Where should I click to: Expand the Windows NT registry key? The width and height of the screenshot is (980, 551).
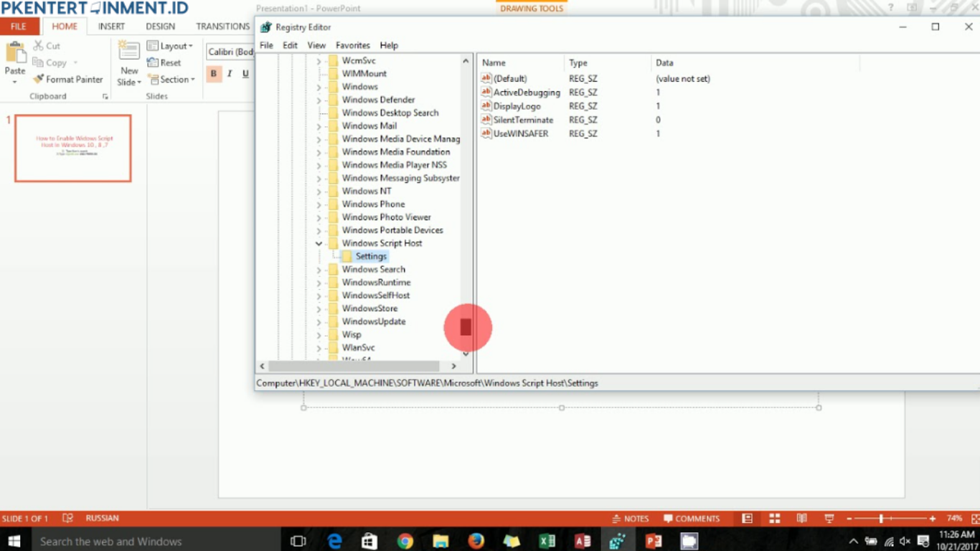click(319, 191)
